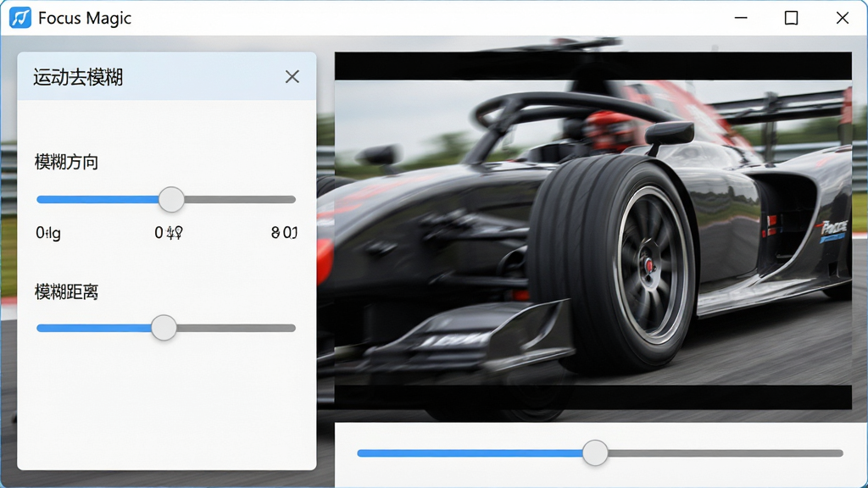868x488 pixels.
Task: Close the Focus Magic window
Action: [842, 18]
